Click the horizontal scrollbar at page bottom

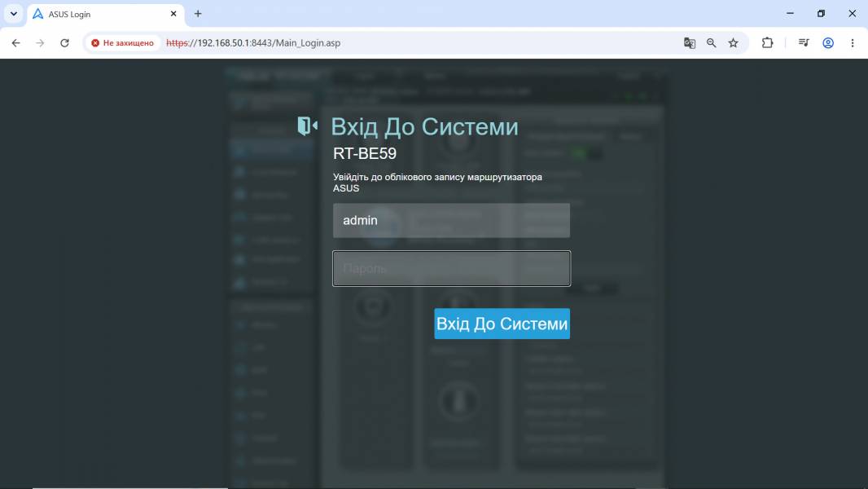[x=130, y=488]
